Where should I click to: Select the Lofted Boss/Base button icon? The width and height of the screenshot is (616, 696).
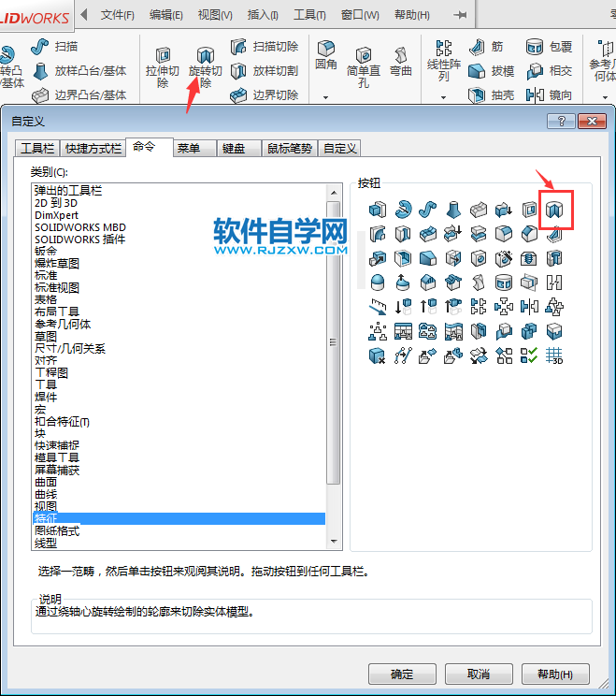(453, 209)
